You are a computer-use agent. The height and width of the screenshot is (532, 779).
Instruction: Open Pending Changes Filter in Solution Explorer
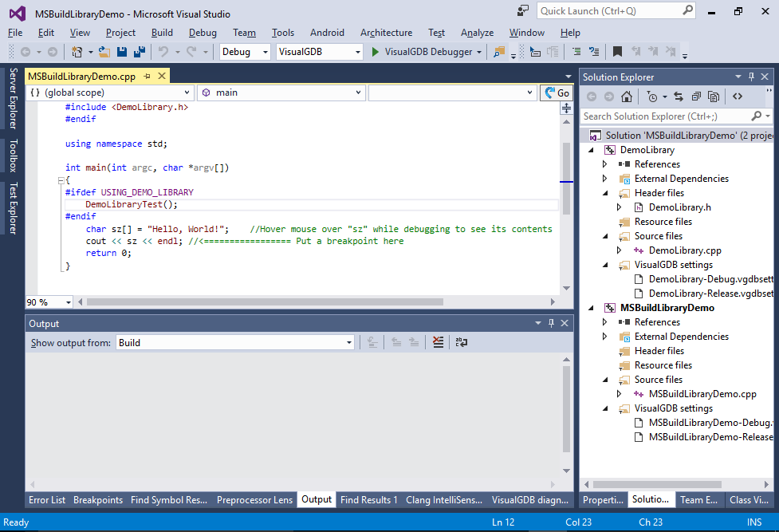pyautogui.click(x=652, y=97)
